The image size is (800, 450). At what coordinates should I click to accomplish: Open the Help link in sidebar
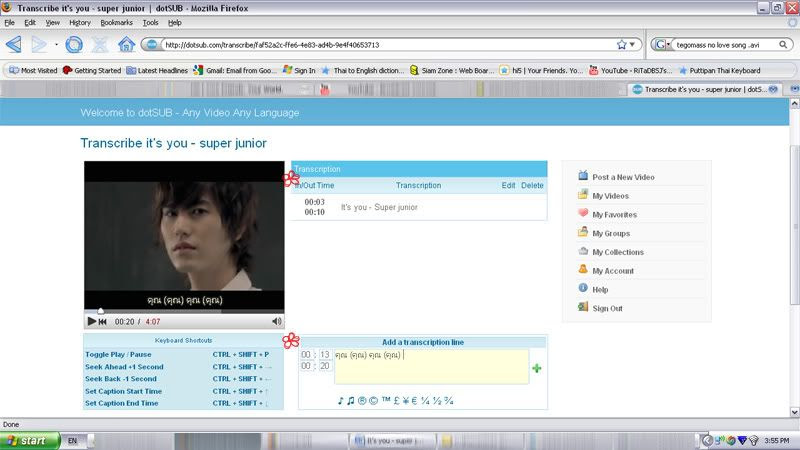click(600, 290)
